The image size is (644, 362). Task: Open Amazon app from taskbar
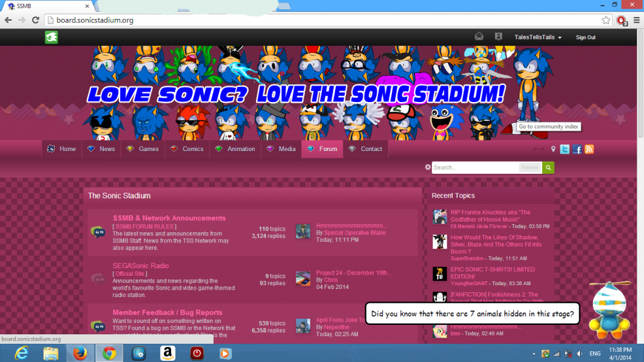(x=167, y=353)
